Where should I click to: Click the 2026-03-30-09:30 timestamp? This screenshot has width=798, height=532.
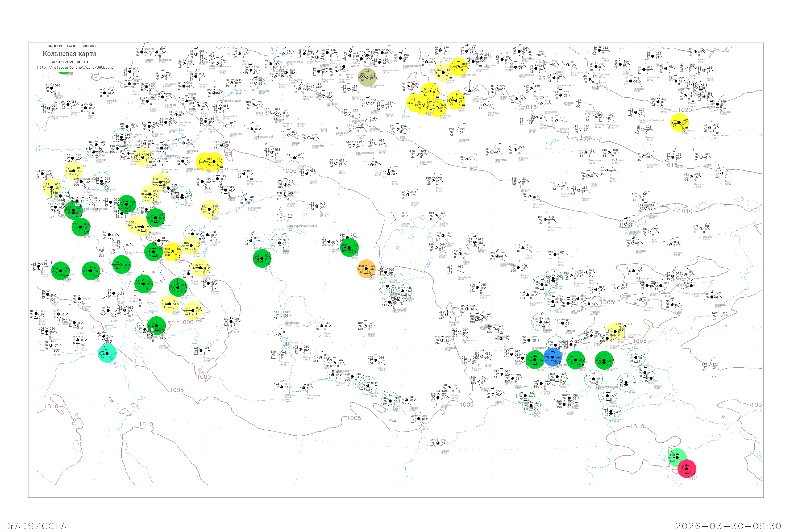click(x=728, y=526)
